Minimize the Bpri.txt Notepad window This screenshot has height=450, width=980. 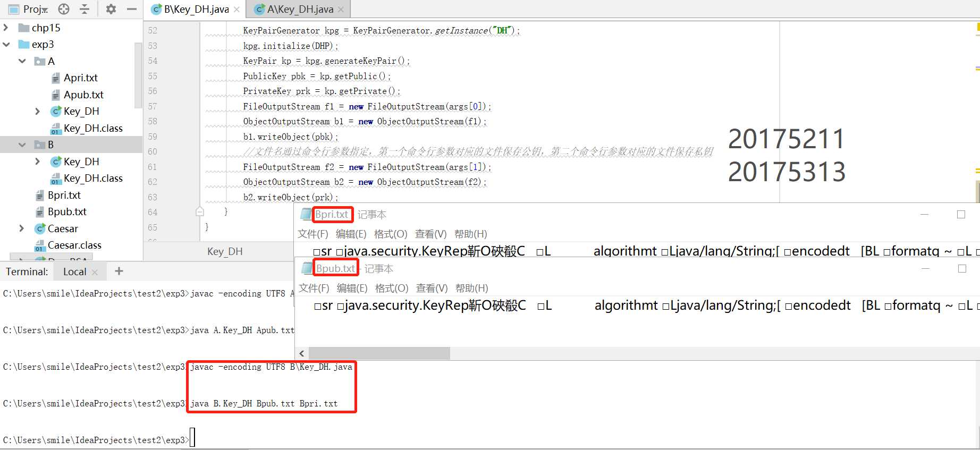[x=925, y=214]
